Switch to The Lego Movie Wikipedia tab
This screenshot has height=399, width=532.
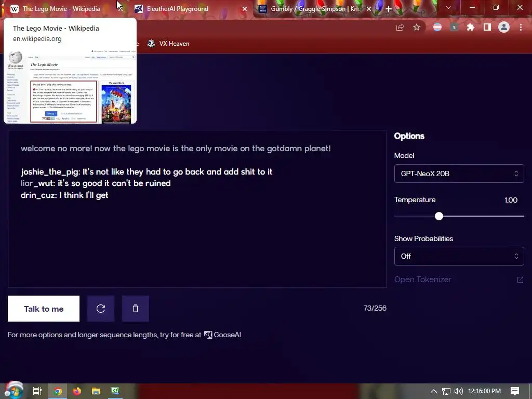click(x=61, y=8)
